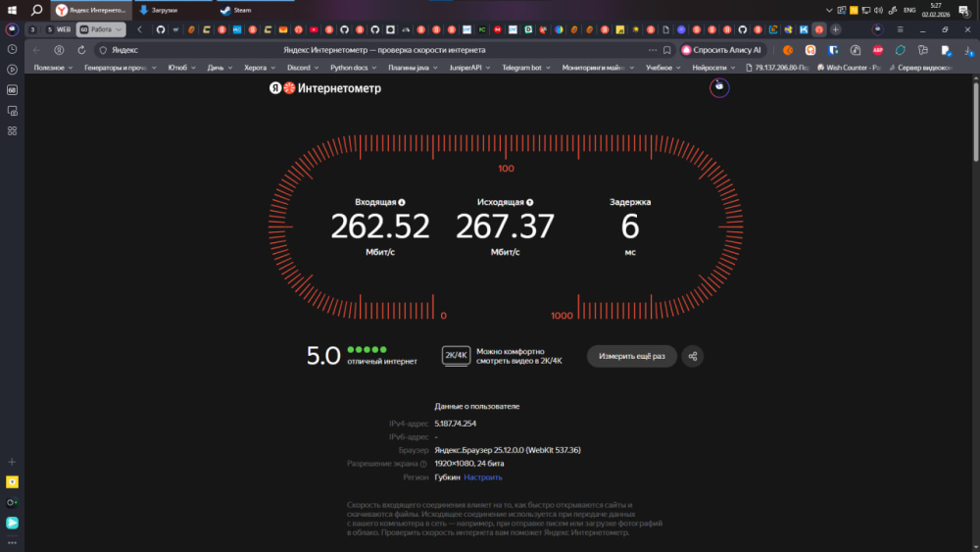Expand the Полезное bookmarks folder

coord(53,68)
